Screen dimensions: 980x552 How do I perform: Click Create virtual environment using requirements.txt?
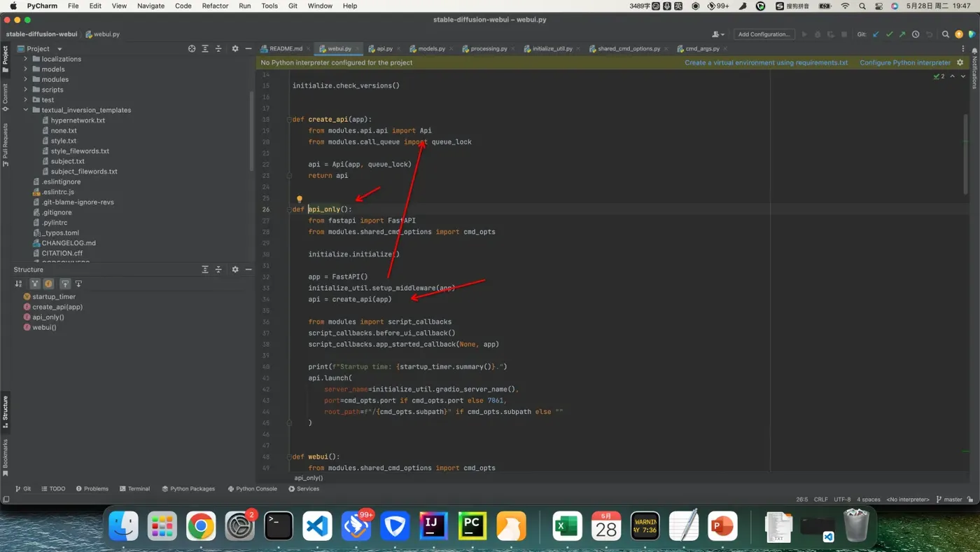click(x=766, y=62)
